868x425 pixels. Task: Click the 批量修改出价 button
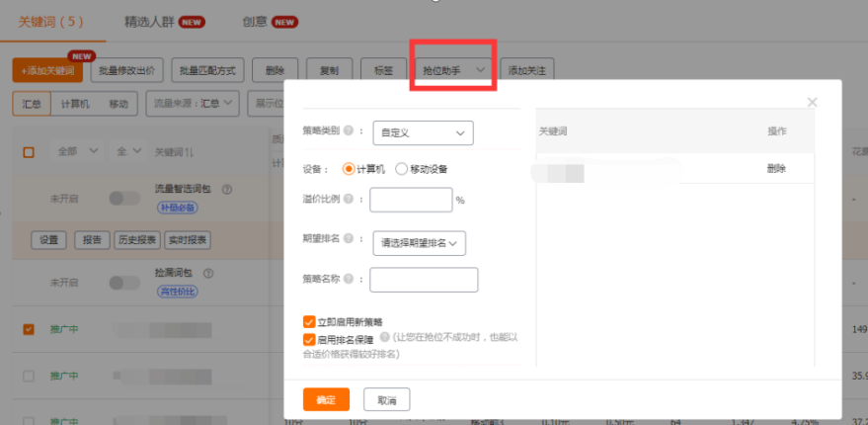pos(127,70)
